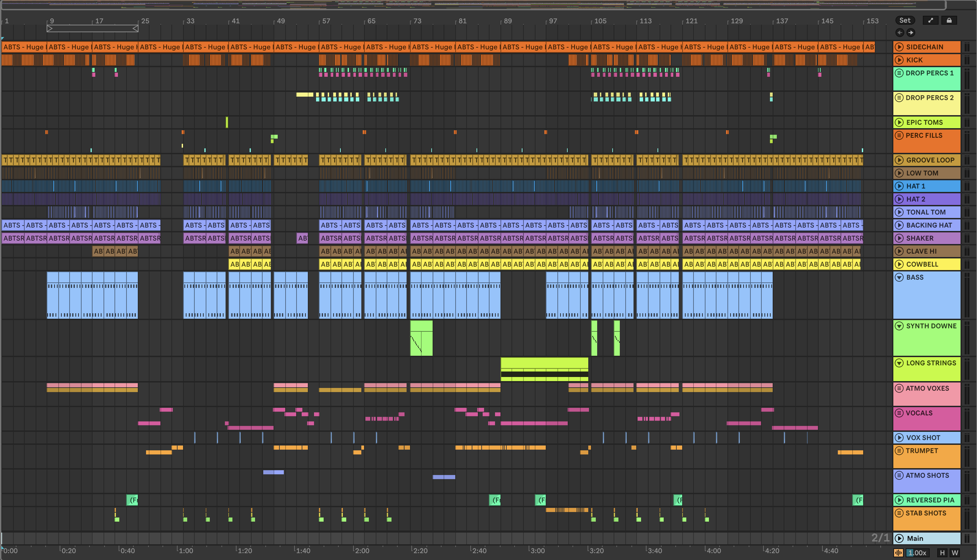Adjust the 1.00x zoom value slider

[918, 553]
